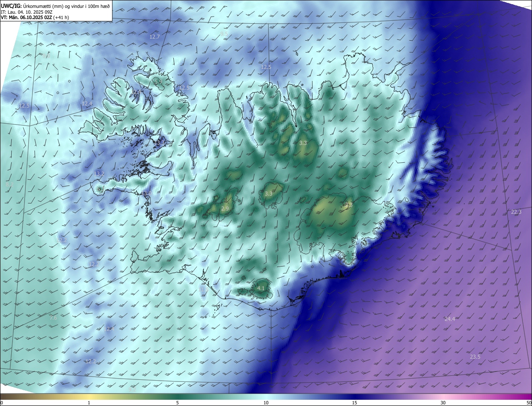Click the 7.6 value label in the southwest

[53, 318]
